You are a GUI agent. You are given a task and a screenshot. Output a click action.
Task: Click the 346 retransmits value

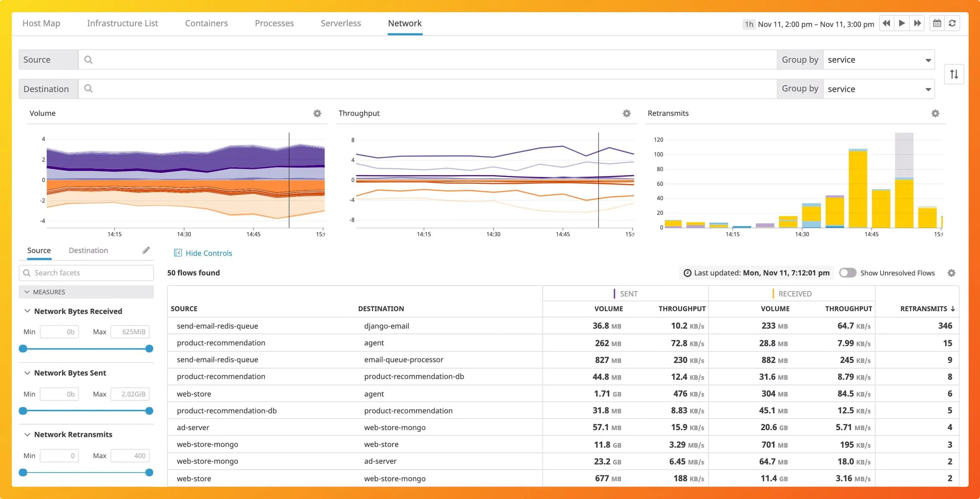[945, 326]
